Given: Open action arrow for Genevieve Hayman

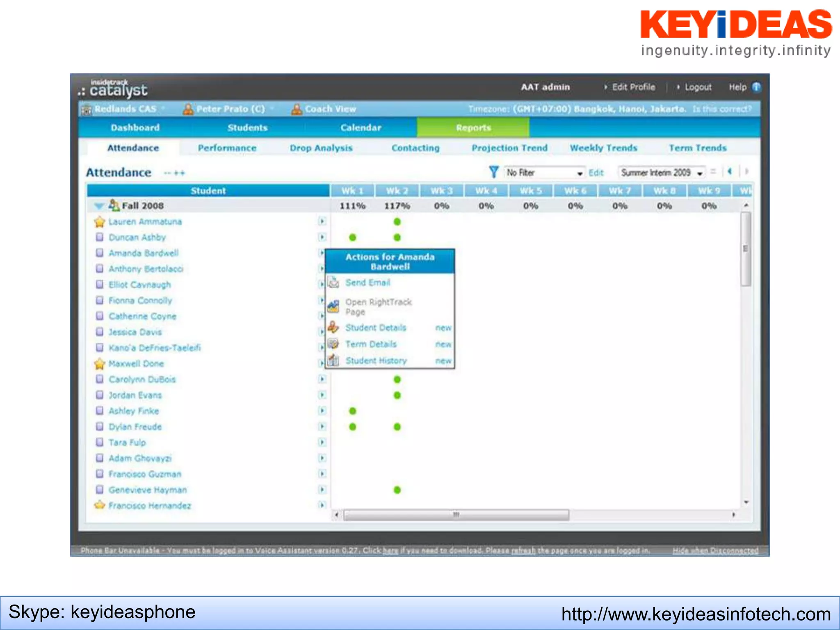Looking at the screenshot, I should point(322,489).
